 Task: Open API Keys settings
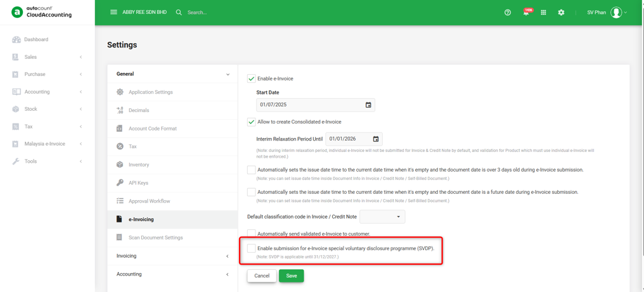[x=172, y=183]
